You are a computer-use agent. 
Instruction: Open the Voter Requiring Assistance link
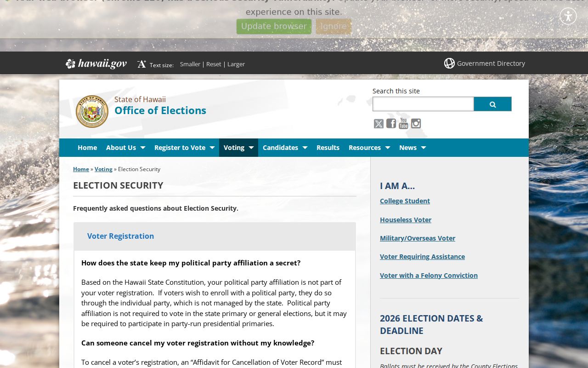[x=422, y=257]
